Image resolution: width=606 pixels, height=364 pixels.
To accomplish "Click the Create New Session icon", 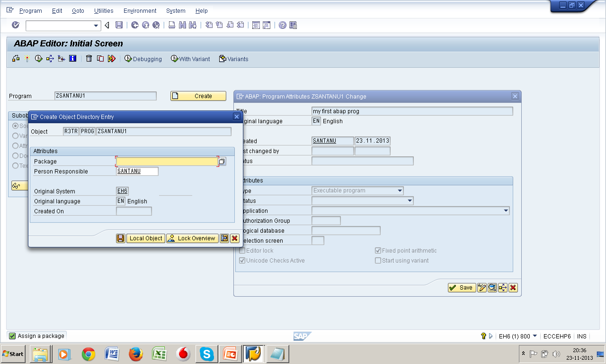I will 256,25.
